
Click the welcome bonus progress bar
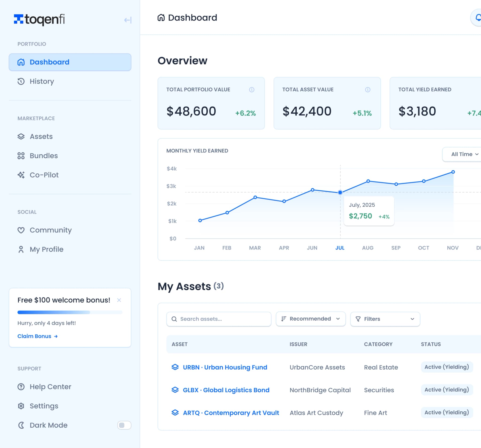coord(70,312)
